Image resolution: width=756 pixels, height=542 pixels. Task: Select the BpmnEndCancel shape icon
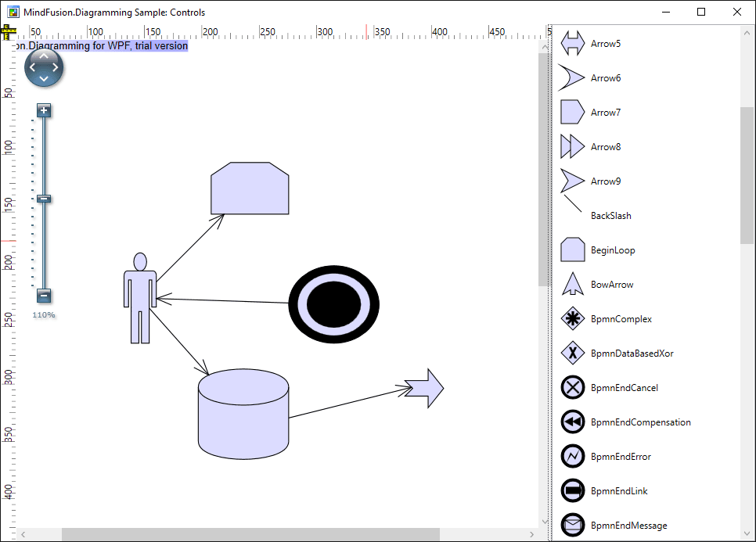[x=572, y=387]
